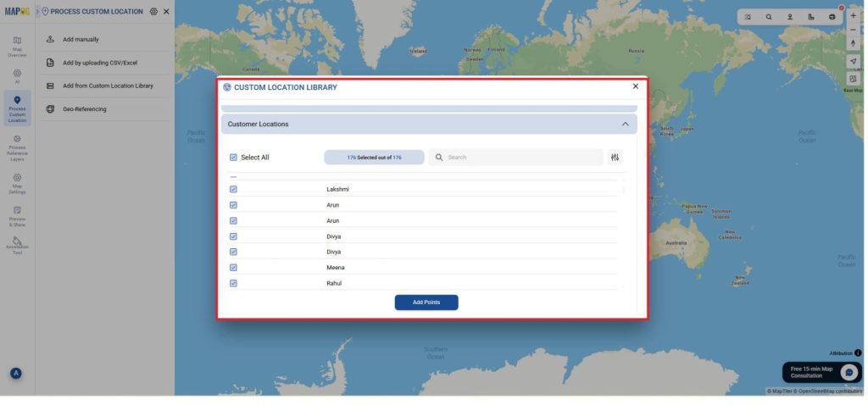This screenshot has height=405, width=868.
Task: Click the Attribution info icon
Action: (x=858, y=353)
